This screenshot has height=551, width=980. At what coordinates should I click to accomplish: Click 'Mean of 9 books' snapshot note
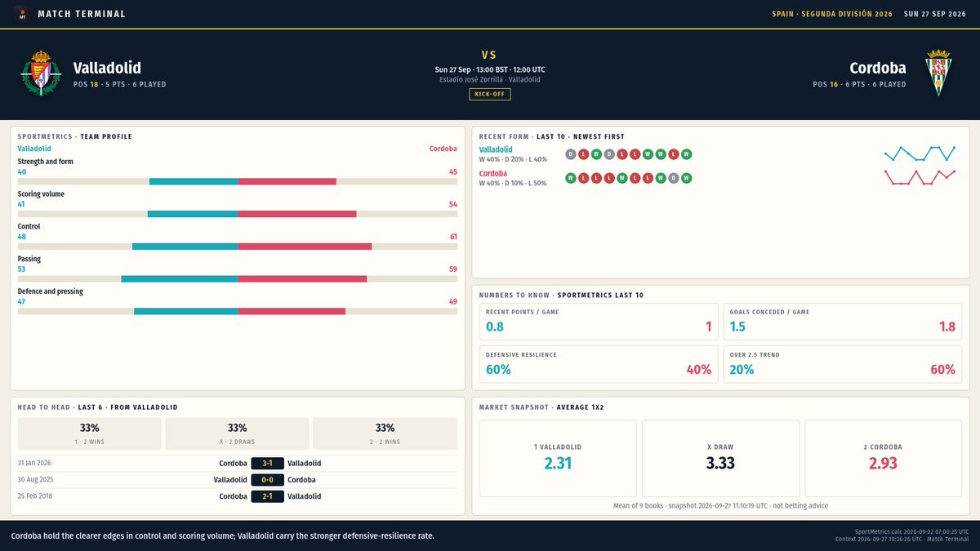point(721,506)
